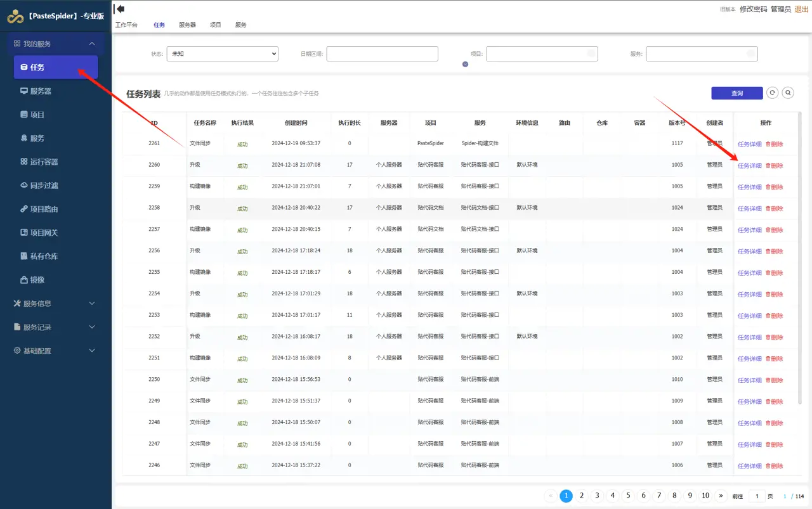The image size is (812, 509).
Task: Open the 状态 dropdown showing 未知
Action: point(223,54)
